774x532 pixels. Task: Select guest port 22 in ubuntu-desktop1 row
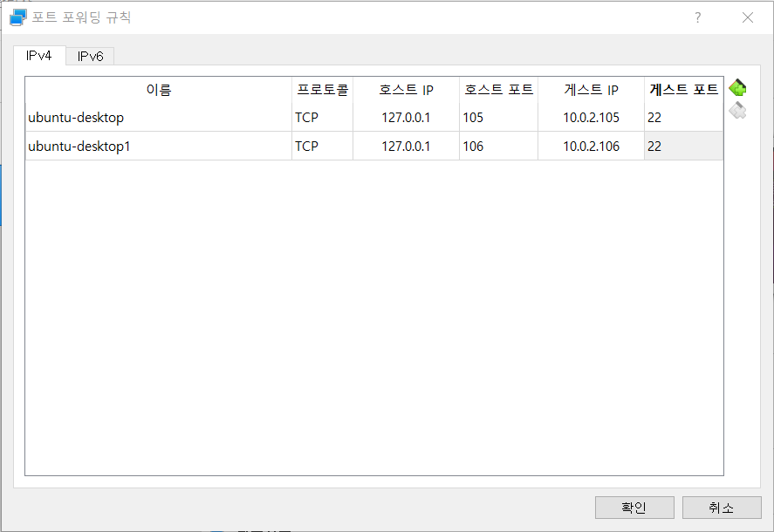[x=683, y=146]
